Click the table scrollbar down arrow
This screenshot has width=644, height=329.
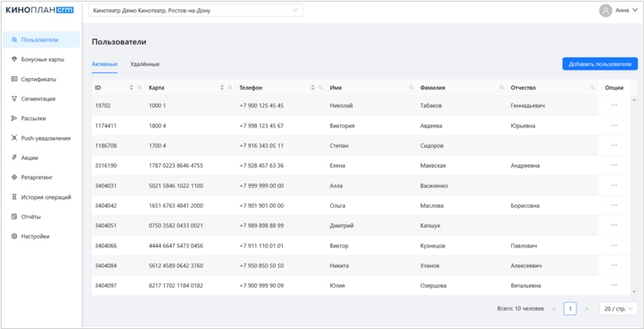click(634, 291)
